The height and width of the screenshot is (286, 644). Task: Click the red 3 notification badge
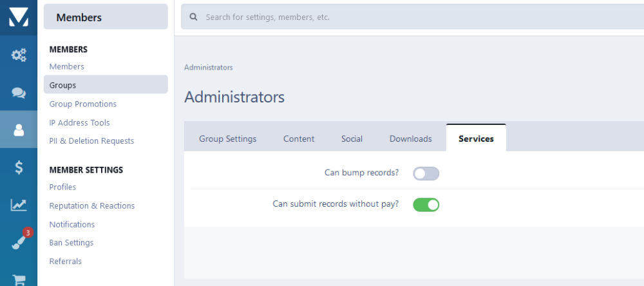pyautogui.click(x=28, y=233)
